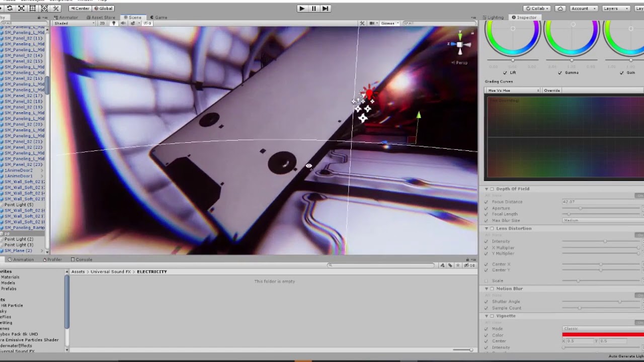This screenshot has width=644, height=362.
Task: Toggle scene audio speaker icon
Action: pyautogui.click(x=123, y=23)
